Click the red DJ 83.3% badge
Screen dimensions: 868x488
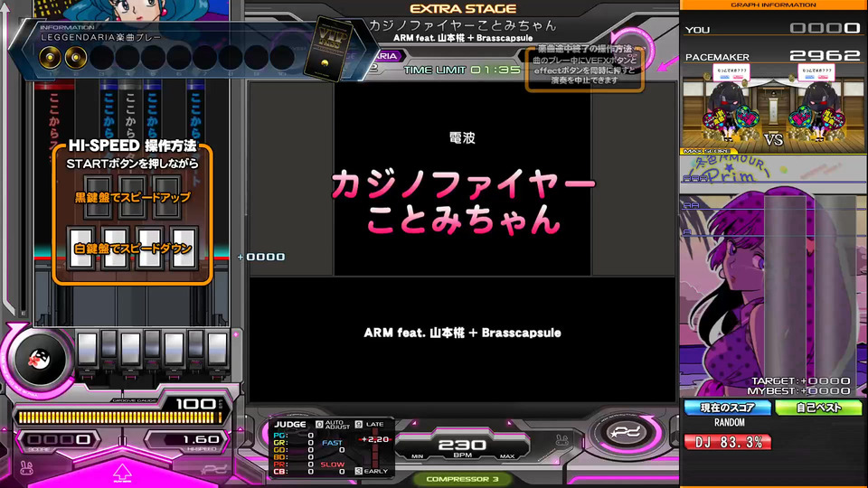[727, 442]
